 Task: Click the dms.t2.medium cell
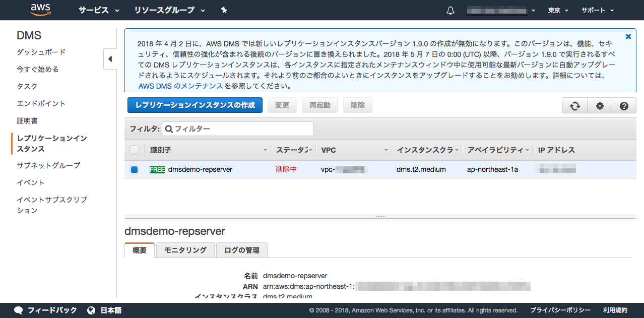pyautogui.click(x=421, y=169)
